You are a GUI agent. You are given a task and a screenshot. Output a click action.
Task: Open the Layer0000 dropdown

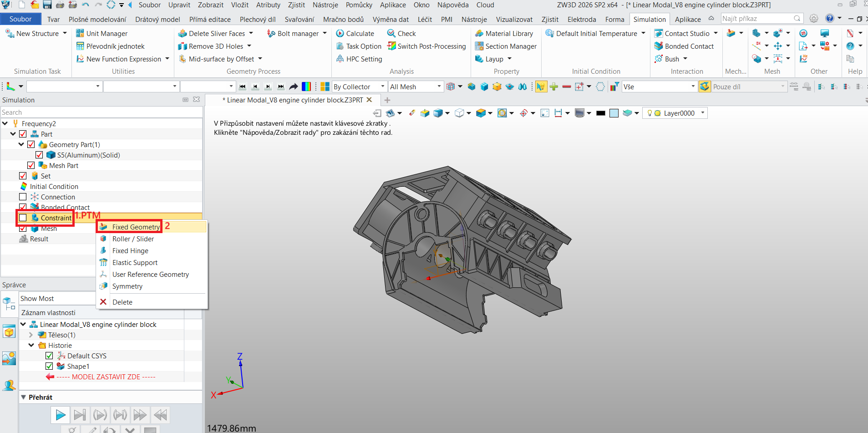(x=675, y=113)
